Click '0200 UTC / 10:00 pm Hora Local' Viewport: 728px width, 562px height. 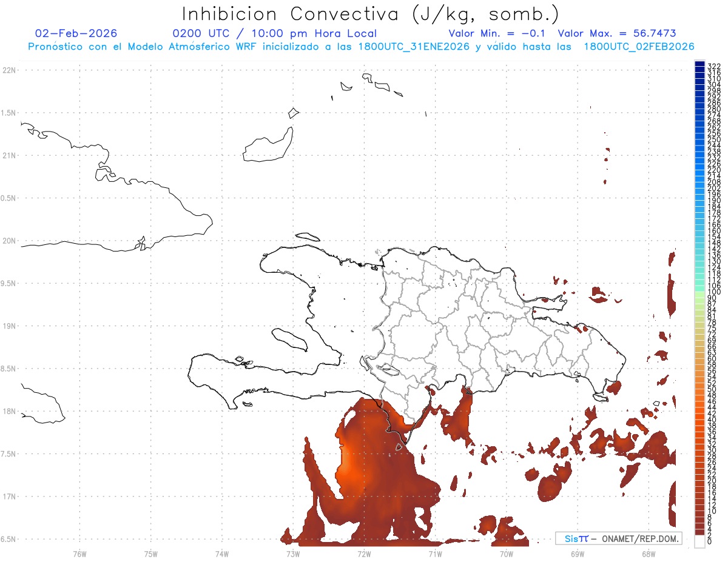[275, 33]
